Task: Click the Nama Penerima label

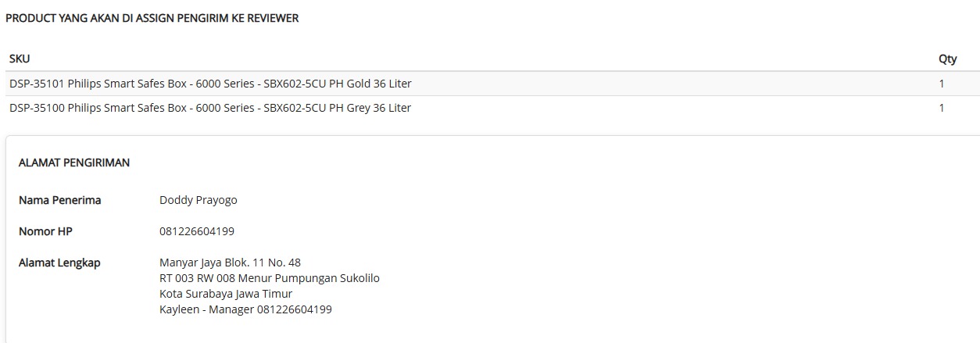Action: (x=60, y=200)
